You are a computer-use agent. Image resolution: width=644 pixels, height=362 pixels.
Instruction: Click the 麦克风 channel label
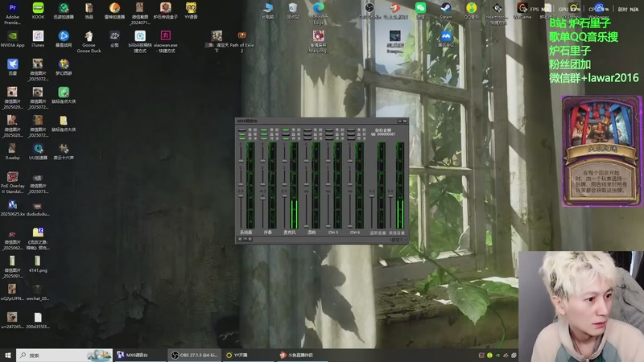pyautogui.click(x=290, y=232)
